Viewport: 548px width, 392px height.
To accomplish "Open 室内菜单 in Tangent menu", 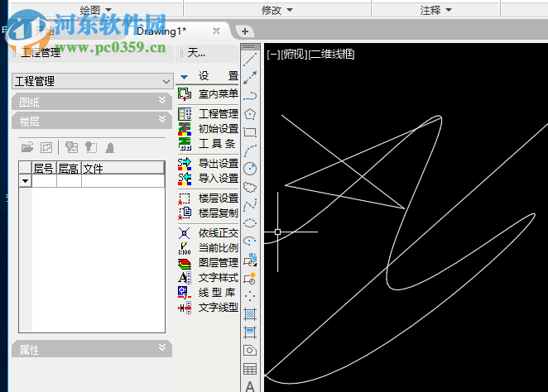I will point(208,94).
